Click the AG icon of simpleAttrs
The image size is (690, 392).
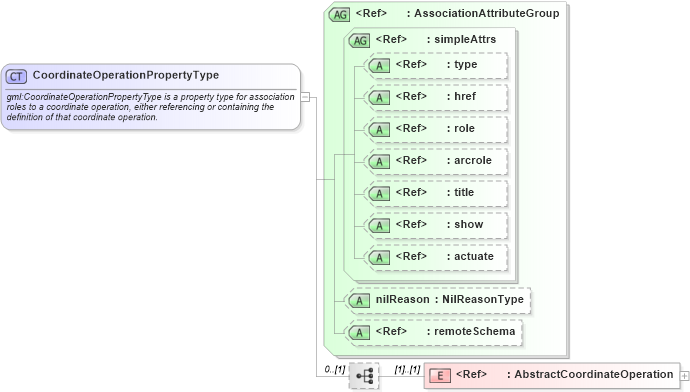[360, 40]
